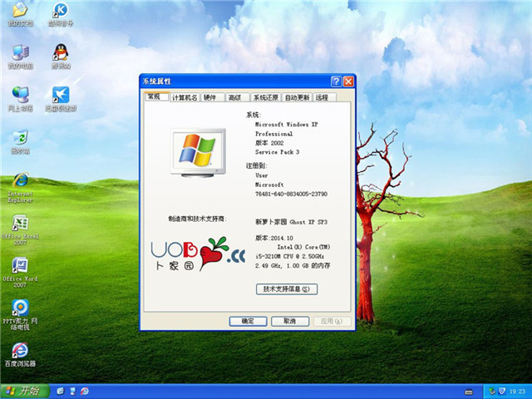Click the 制造商和技术支持商 label
This screenshot has height=399, width=532.
[198, 219]
